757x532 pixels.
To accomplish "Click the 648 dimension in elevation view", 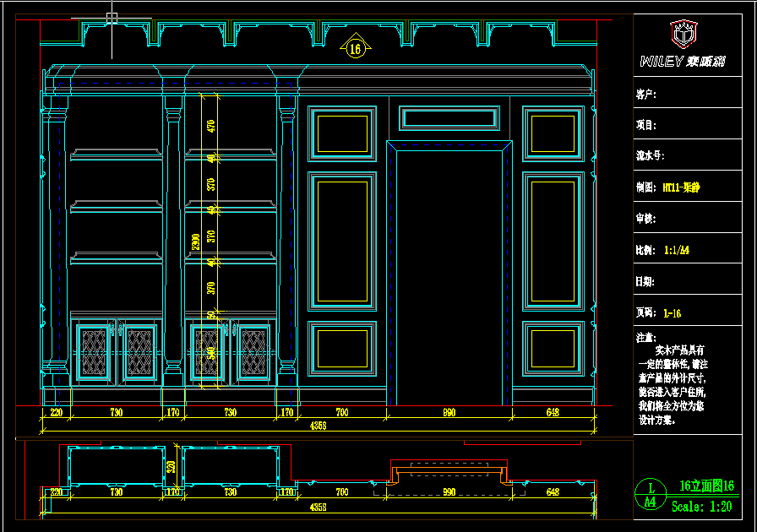I will tap(553, 412).
